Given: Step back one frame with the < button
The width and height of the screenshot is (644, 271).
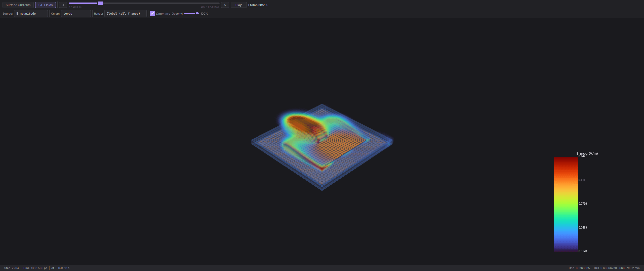Looking at the screenshot, I should click(x=63, y=5).
